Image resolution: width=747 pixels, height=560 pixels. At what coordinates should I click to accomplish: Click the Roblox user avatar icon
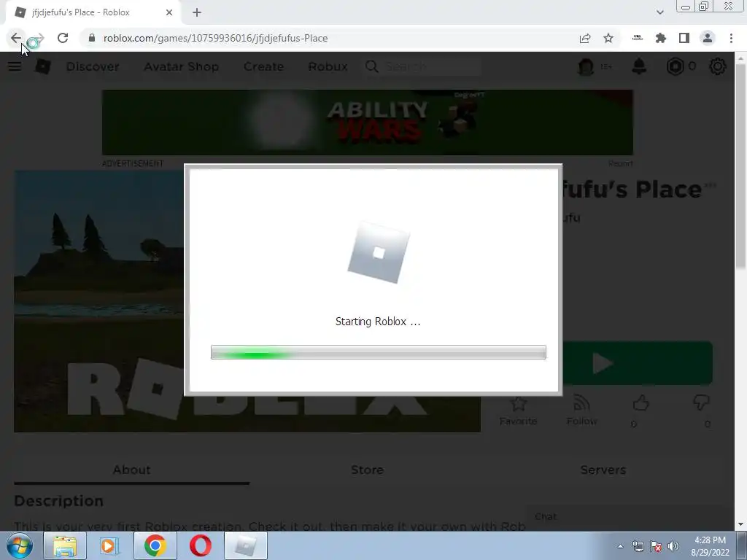pyautogui.click(x=586, y=66)
